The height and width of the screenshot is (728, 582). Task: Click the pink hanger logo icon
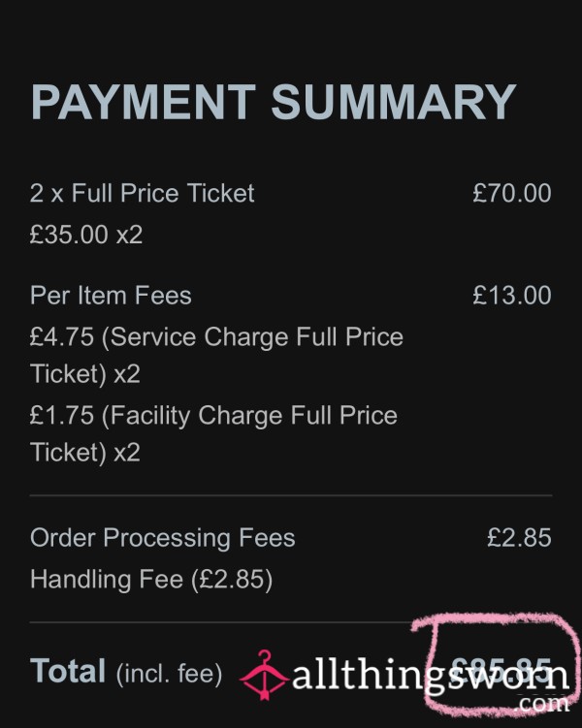point(264,675)
